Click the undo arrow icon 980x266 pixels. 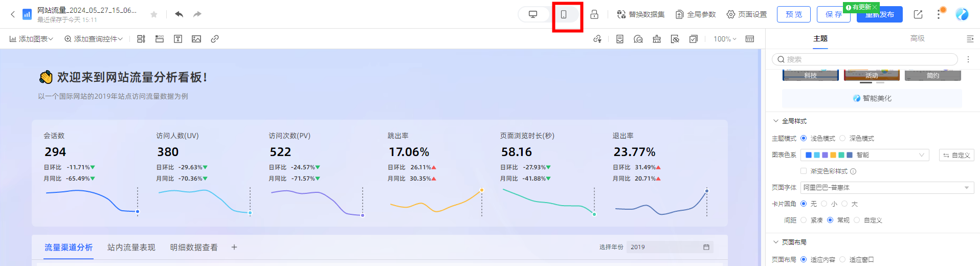pyautogui.click(x=179, y=14)
